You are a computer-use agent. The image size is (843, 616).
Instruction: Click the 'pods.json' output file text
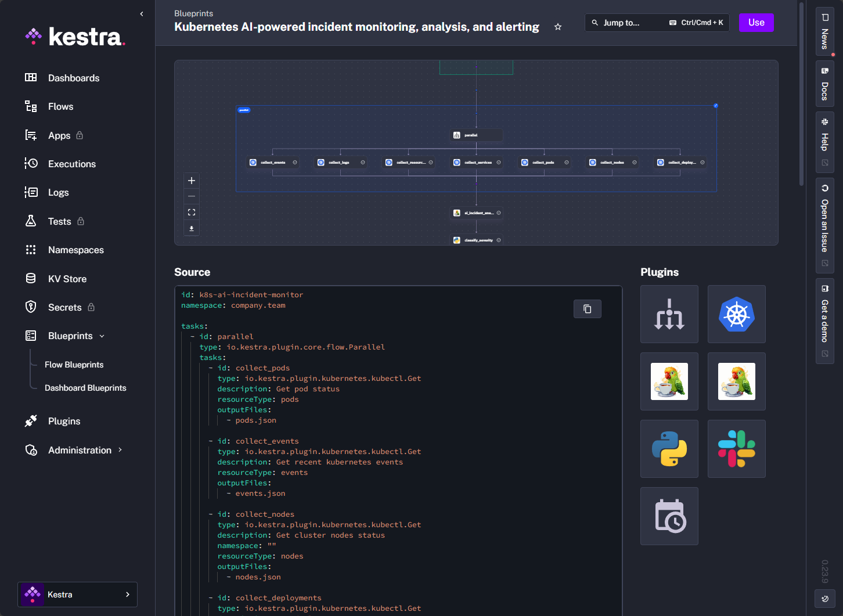click(256, 420)
